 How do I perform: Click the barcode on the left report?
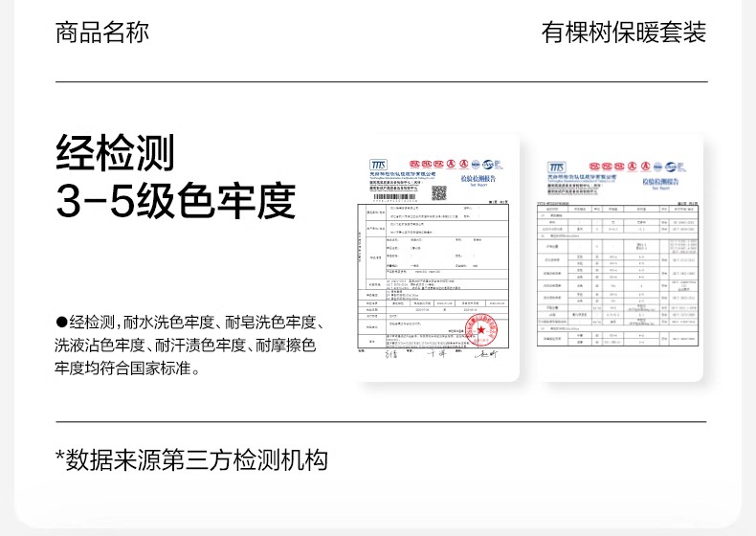pyautogui.click(x=395, y=197)
